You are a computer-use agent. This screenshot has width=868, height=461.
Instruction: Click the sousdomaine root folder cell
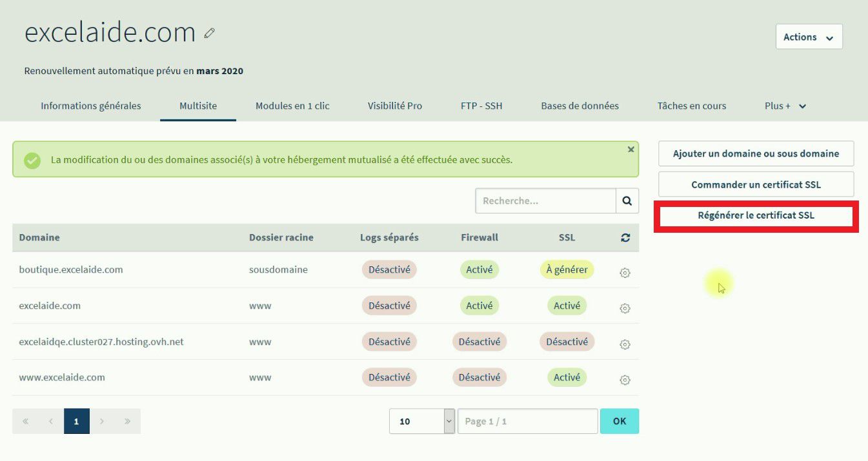coord(278,270)
